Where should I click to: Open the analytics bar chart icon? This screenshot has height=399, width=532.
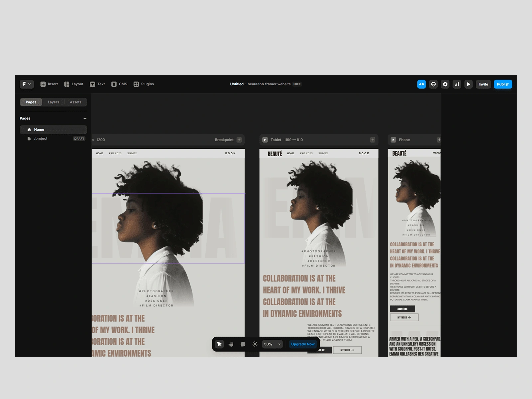tap(457, 84)
